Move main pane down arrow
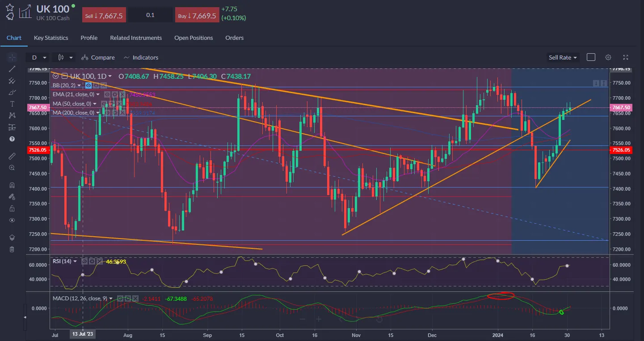Screen dimensions: 644x341 (x=596, y=83)
